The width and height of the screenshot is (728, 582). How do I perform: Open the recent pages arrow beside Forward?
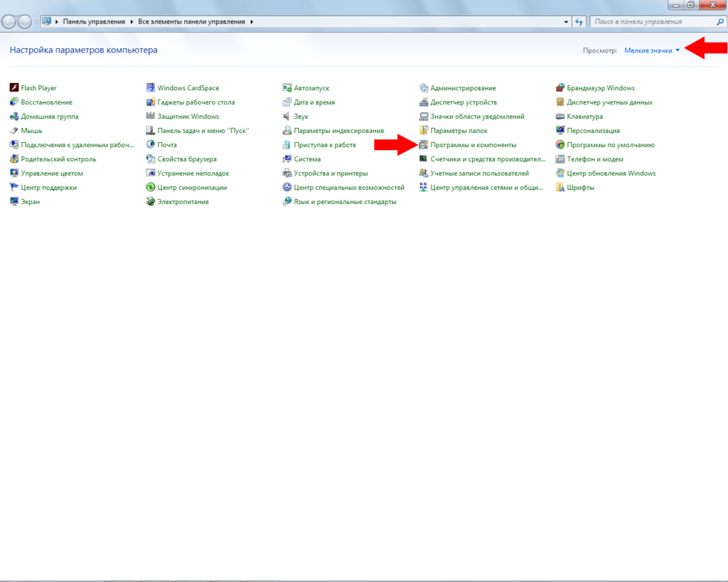click(36, 21)
